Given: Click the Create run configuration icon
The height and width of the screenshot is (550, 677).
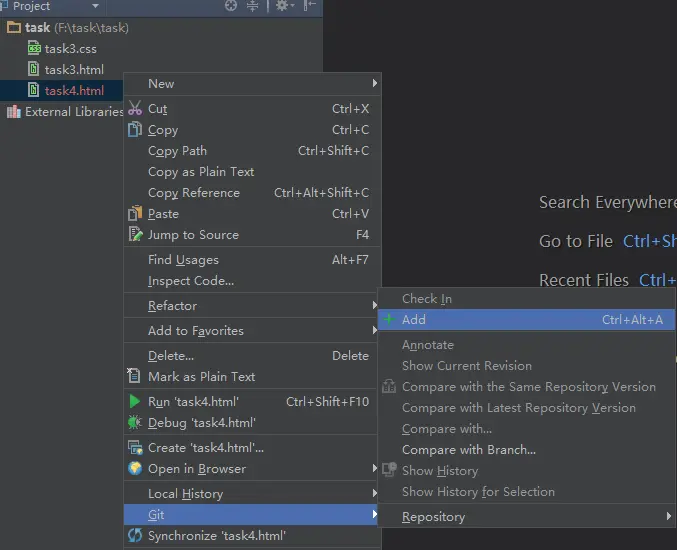Looking at the screenshot, I should pyautogui.click(x=135, y=448).
